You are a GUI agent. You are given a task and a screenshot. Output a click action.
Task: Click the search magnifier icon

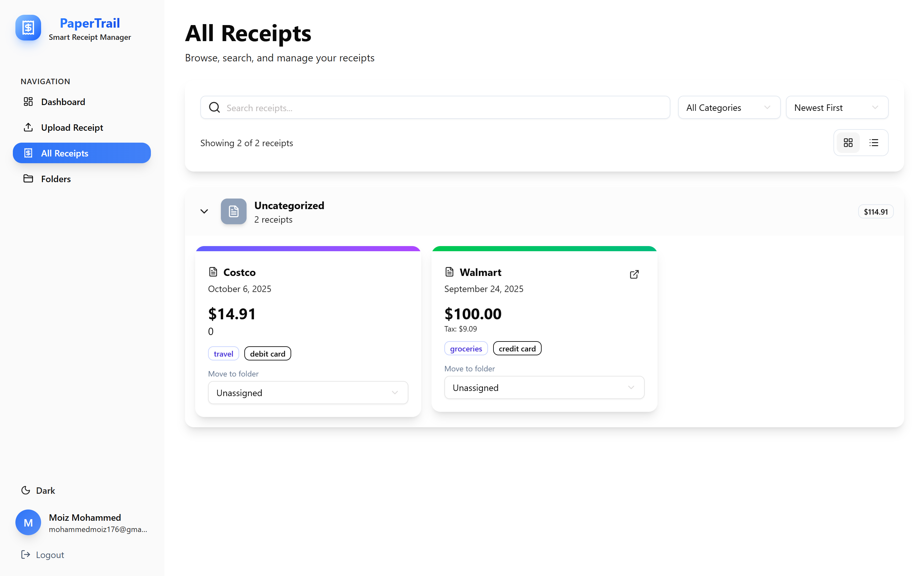214,107
